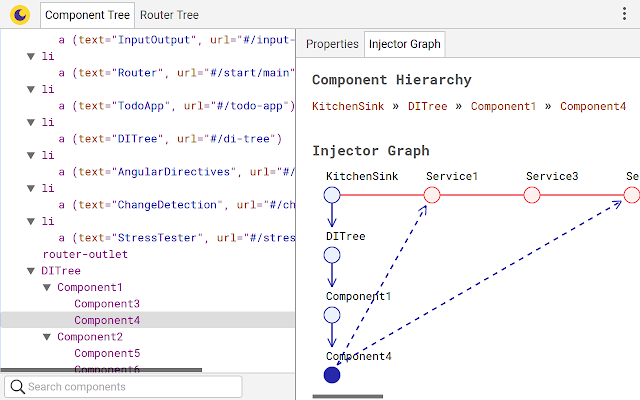The width and height of the screenshot is (640, 400).
Task: Click the DITree node circle in graph
Action: click(x=332, y=255)
